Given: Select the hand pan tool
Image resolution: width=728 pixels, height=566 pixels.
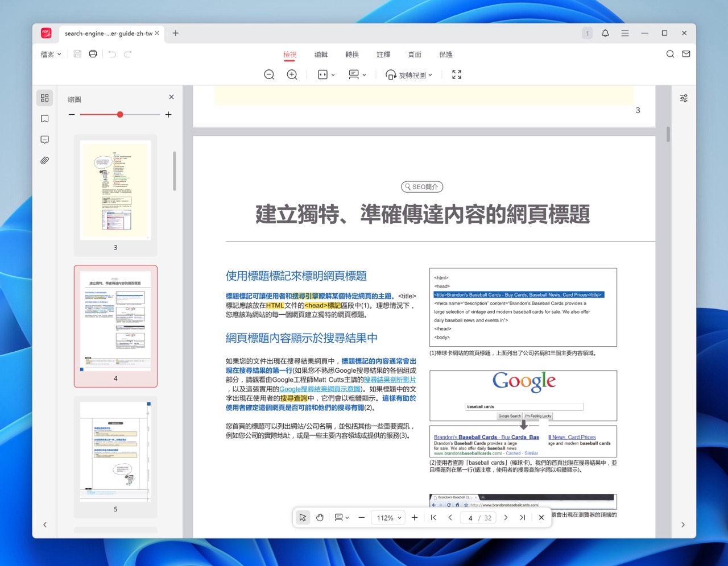Looking at the screenshot, I should (320, 518).
